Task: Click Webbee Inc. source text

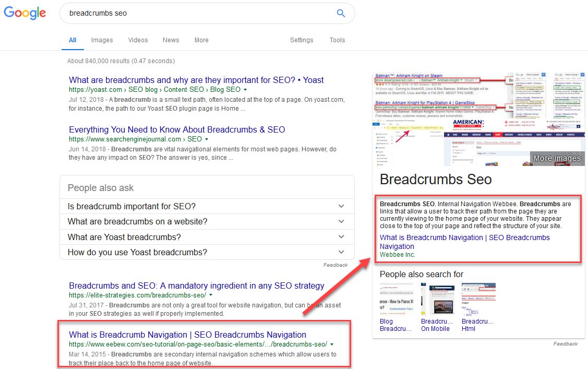Action: click(397, 255)
